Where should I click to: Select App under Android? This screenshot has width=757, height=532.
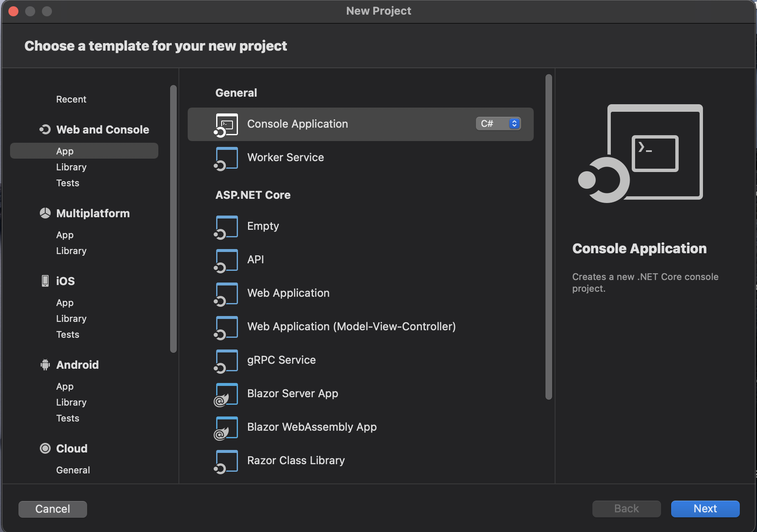[x=65, y=386]
